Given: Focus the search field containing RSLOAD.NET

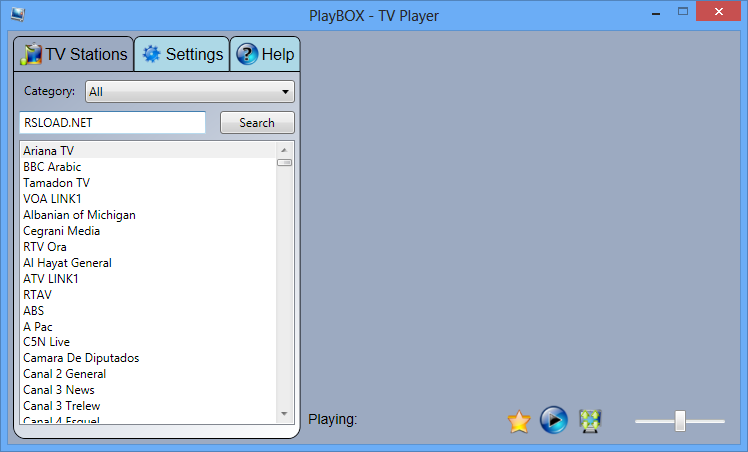Looking at the screenshot, I should pos(113,123).
